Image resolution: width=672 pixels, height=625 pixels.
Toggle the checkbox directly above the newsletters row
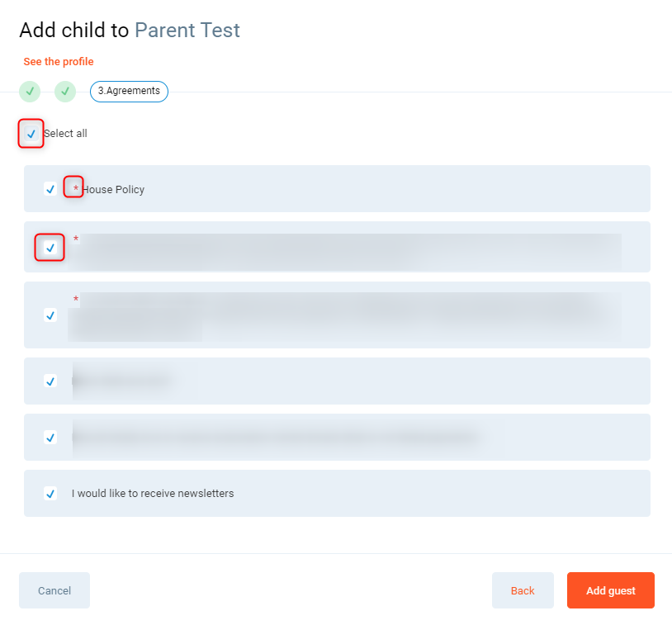click(x=50, y=438)
